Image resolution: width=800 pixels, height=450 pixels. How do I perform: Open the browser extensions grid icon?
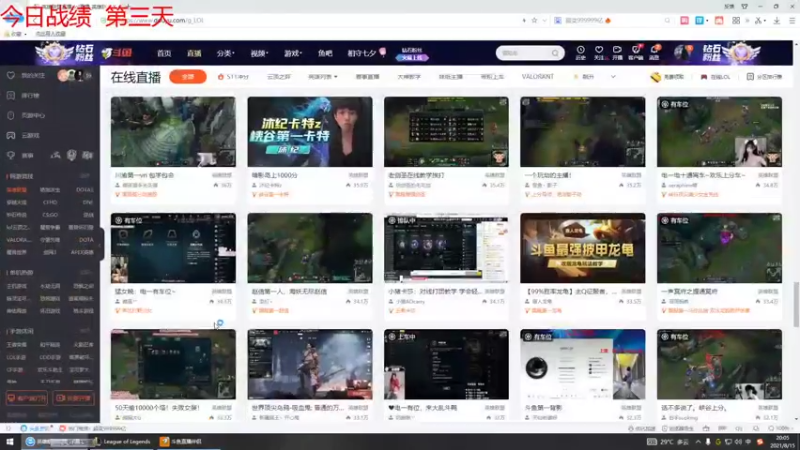click(736, 20)
